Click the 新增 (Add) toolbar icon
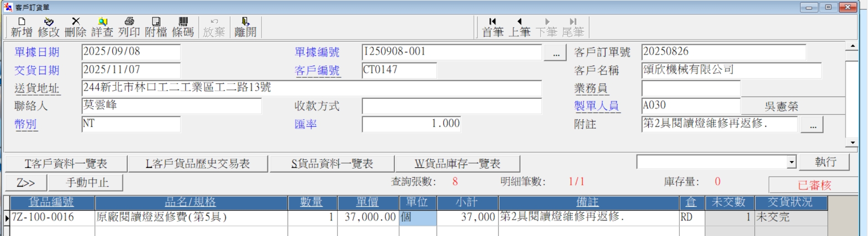 pos(21,27)
